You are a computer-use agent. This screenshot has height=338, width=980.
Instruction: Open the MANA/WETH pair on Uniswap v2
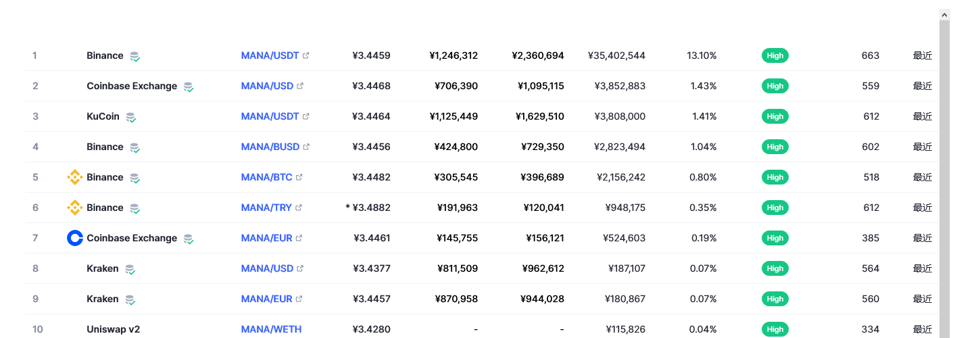268,329
